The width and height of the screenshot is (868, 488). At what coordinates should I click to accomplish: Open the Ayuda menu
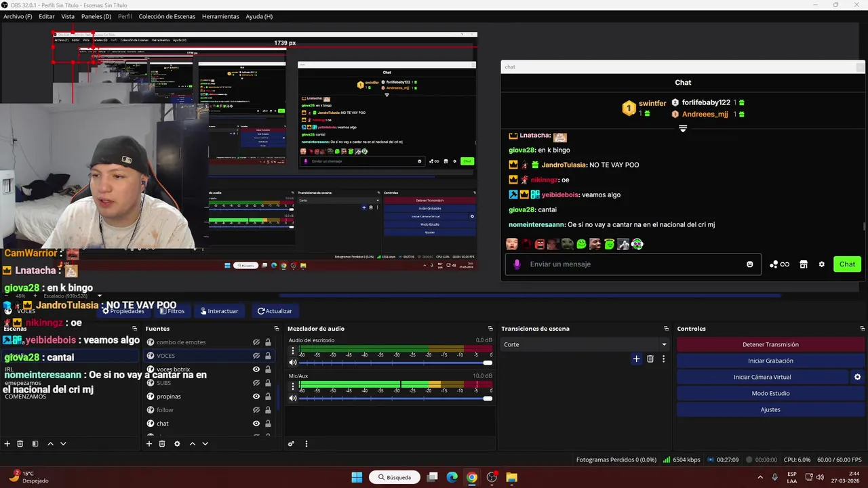(x=259, y=16)
